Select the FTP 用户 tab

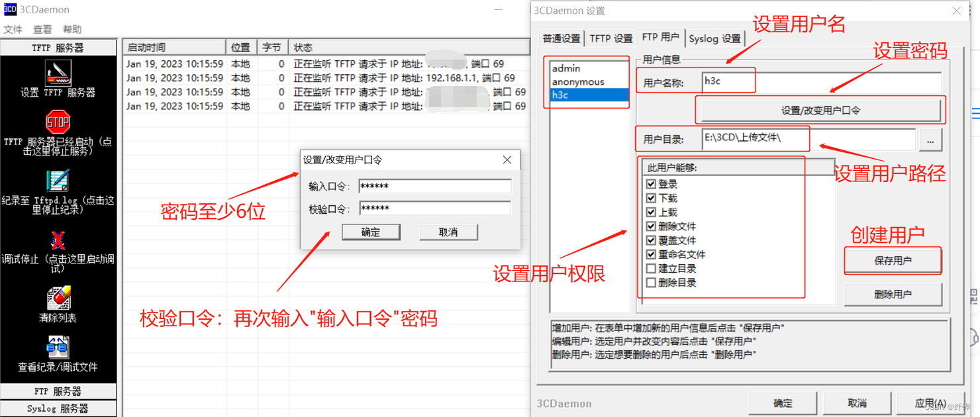660,37
